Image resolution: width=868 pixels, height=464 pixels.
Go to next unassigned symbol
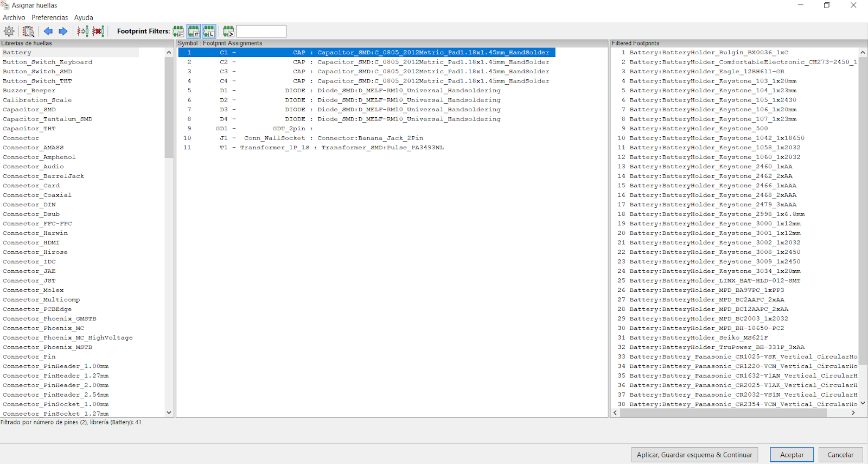pos(63,31)
